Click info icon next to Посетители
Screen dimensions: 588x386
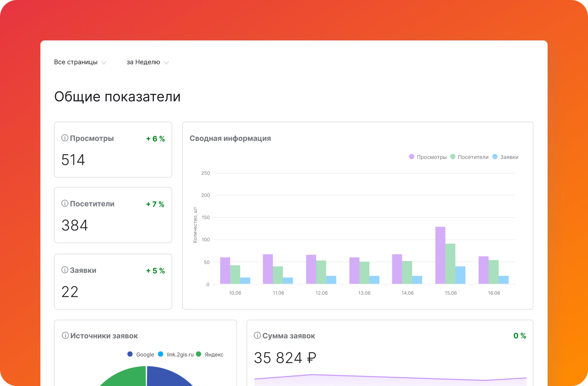click(x=65, y=204)
